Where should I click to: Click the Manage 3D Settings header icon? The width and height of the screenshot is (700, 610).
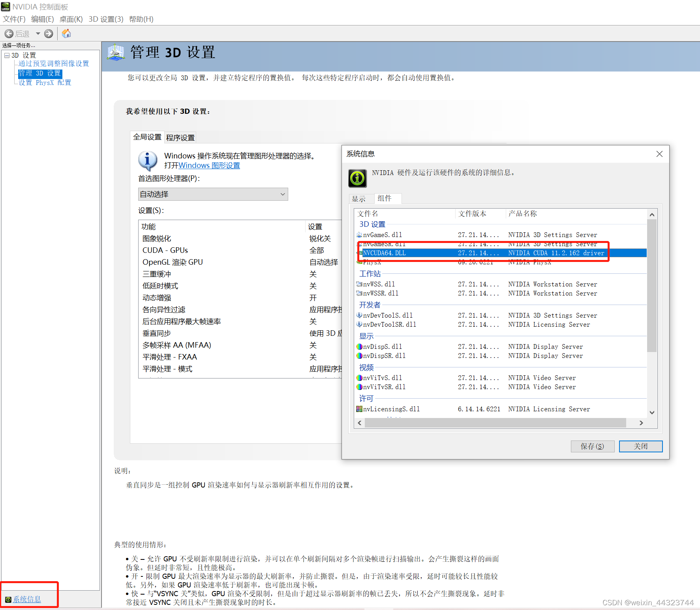point(116,53)
